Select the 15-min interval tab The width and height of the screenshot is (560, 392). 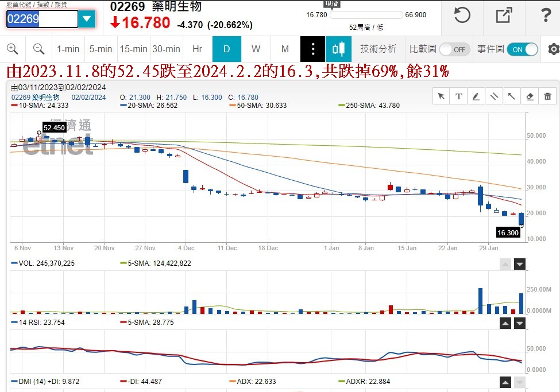[x=134, y=49]
